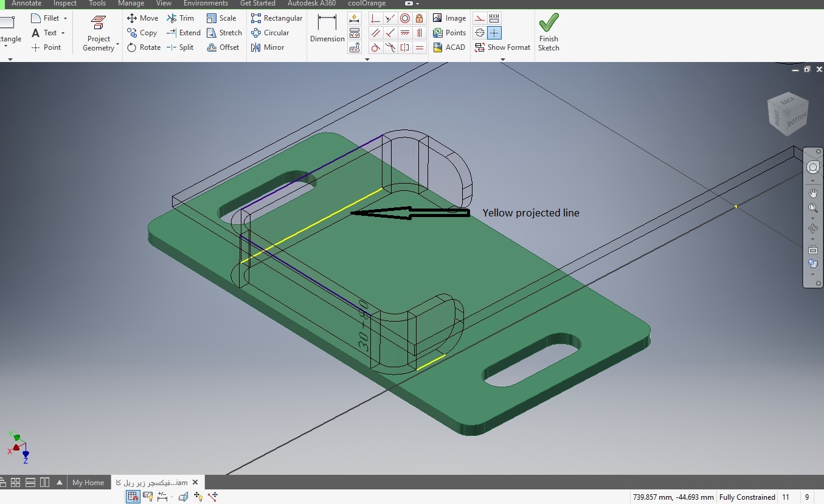Click the Project Geometry tool
The width and height of the screenshot is (824, 504).
point(99,33)
